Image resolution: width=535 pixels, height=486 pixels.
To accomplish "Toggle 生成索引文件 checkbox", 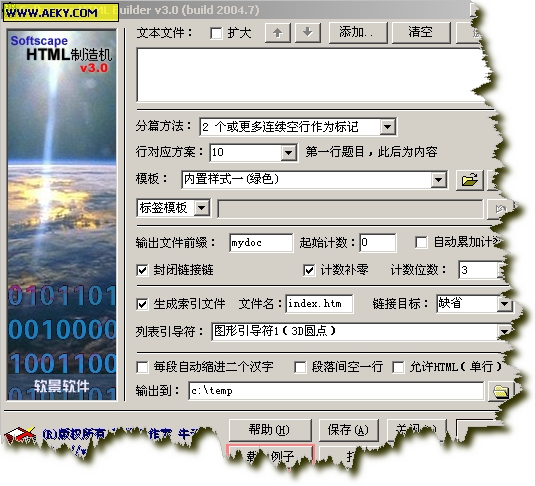I will point(142,304).
